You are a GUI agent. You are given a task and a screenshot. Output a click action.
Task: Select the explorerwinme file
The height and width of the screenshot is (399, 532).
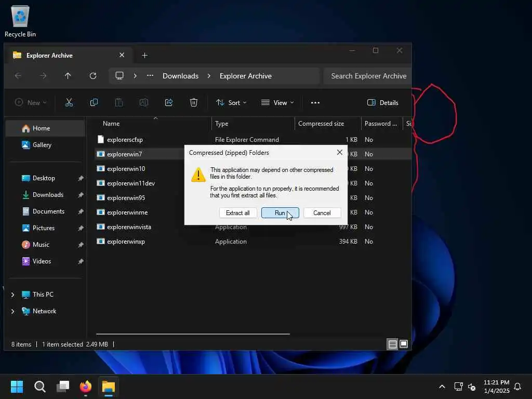tap(127, 212)
